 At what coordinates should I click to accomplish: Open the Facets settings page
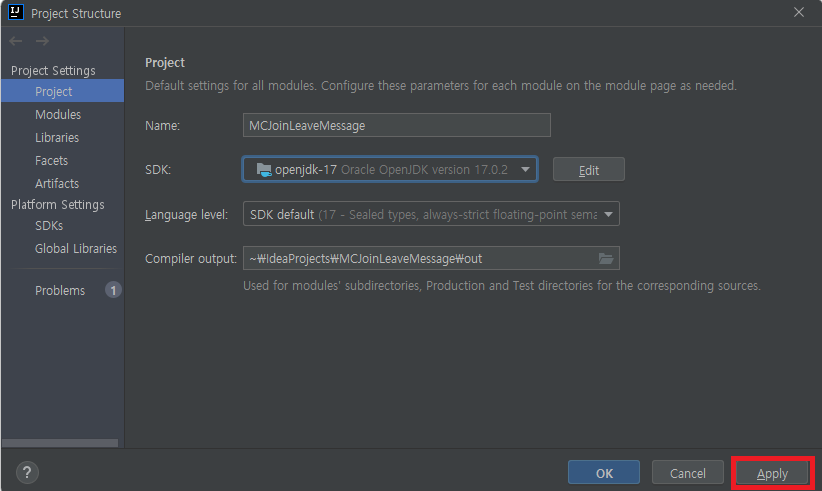point(51,160)
